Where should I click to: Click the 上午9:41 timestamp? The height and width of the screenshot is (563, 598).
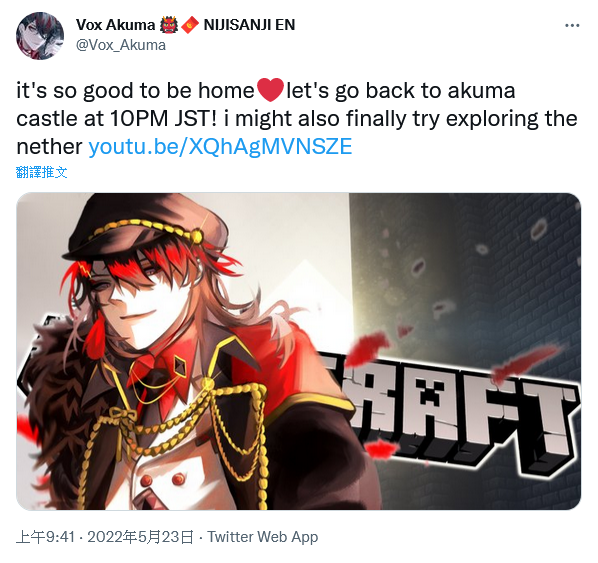point(45,537)
